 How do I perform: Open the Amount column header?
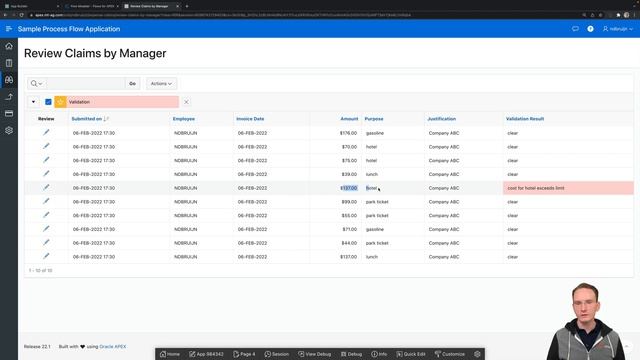click(x=349, y=119)
